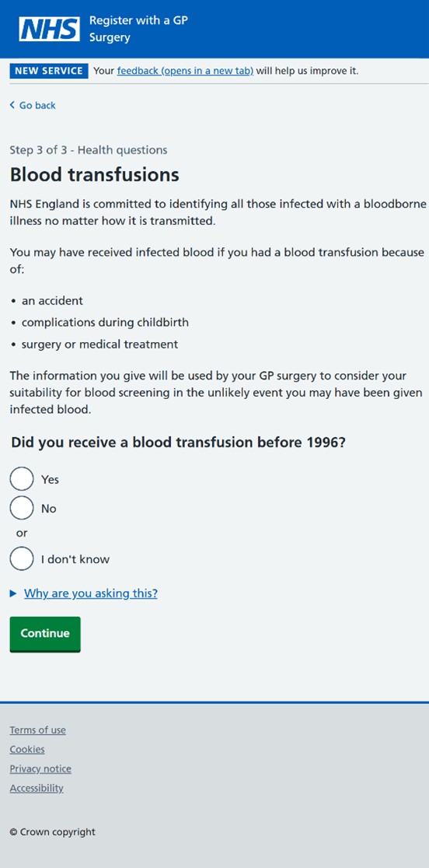Select the No radio button

(22, 508)
